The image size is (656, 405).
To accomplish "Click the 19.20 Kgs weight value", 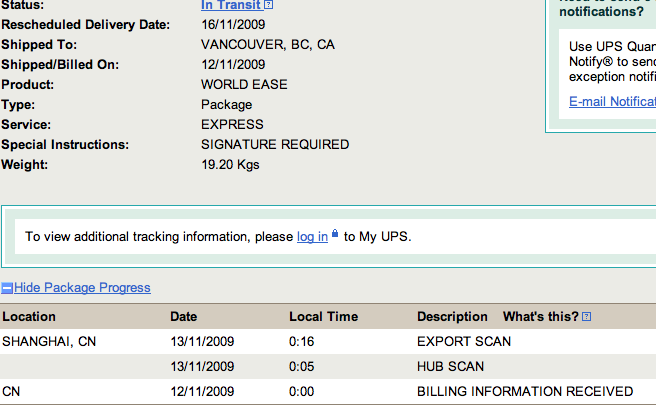I will click(230, 165).
